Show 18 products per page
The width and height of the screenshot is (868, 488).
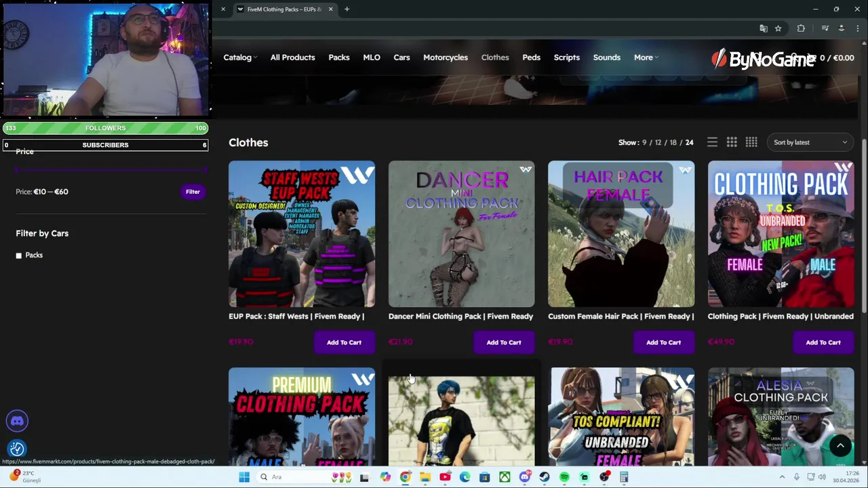point(673,143)
